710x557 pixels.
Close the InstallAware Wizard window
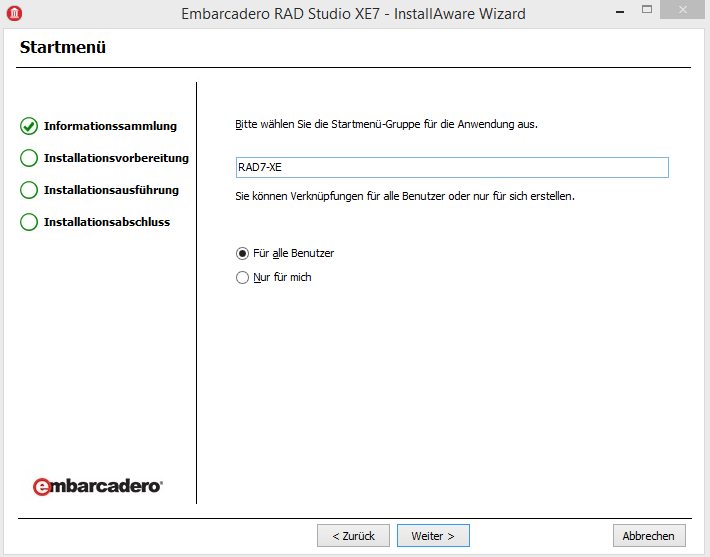[x=683, y=10]
